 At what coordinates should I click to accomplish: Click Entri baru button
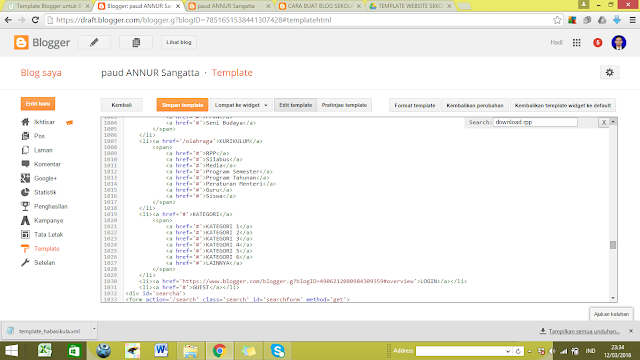[x=38, y=104]
